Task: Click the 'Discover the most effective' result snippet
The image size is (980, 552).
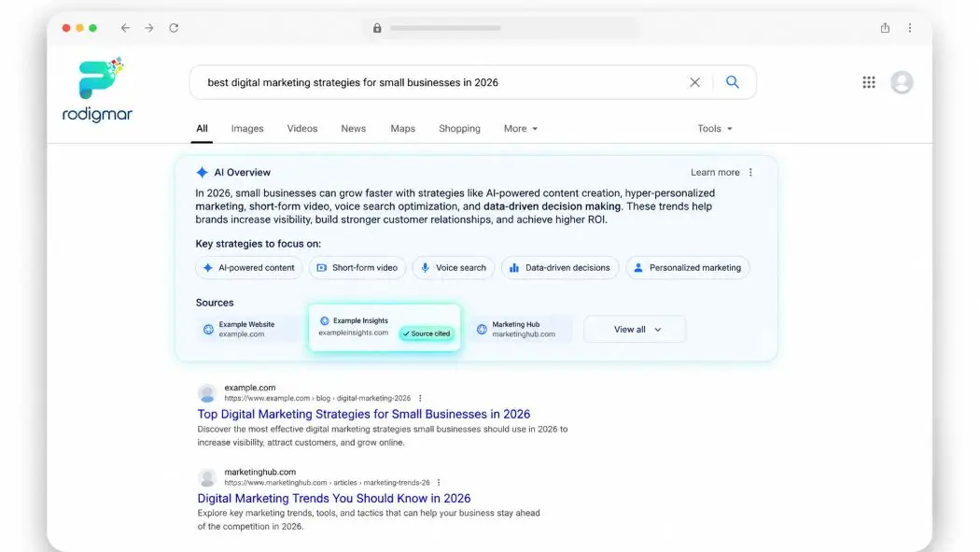Action: pyautogui.click(x=383, y=436)
